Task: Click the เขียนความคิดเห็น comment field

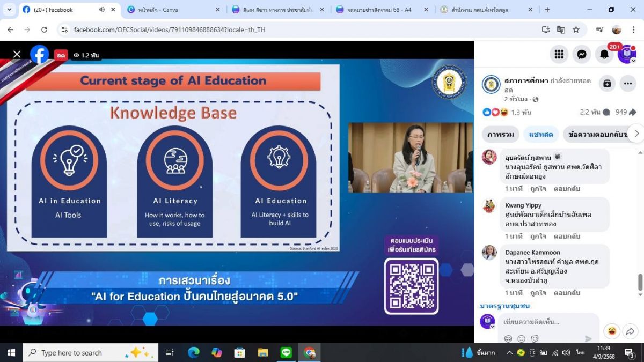Action: (547, 322)
